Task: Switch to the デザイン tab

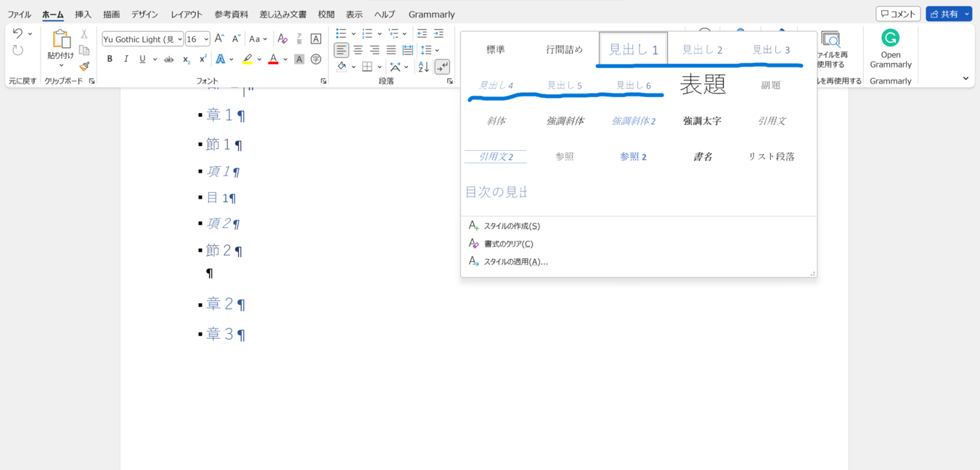Action: tap(144, 15)
